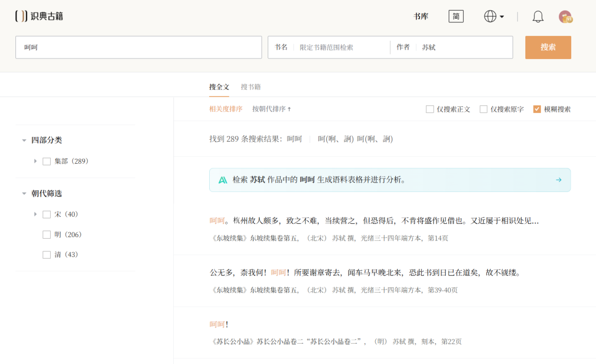Switch to simplified Chinese 简 icon
The width and height of the screenshot is (596, 364).
(456, 17)
